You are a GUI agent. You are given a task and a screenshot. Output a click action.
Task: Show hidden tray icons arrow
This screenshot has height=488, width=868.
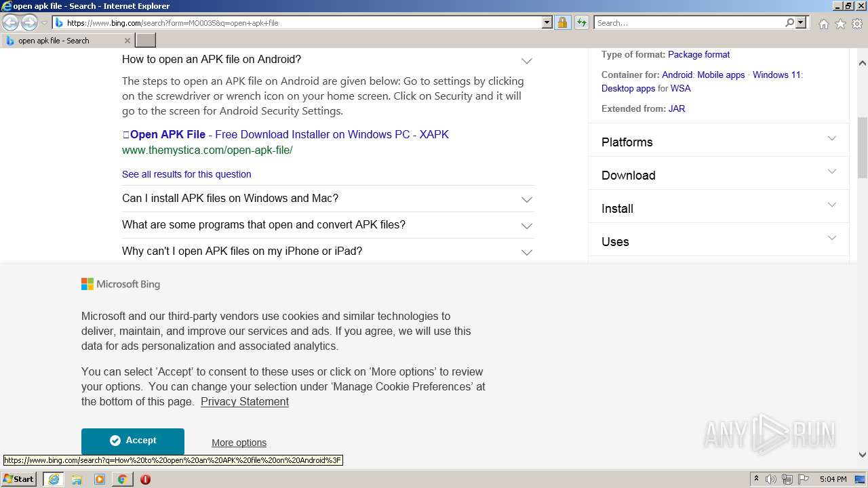pyautogui.click(x=756, y=479)
